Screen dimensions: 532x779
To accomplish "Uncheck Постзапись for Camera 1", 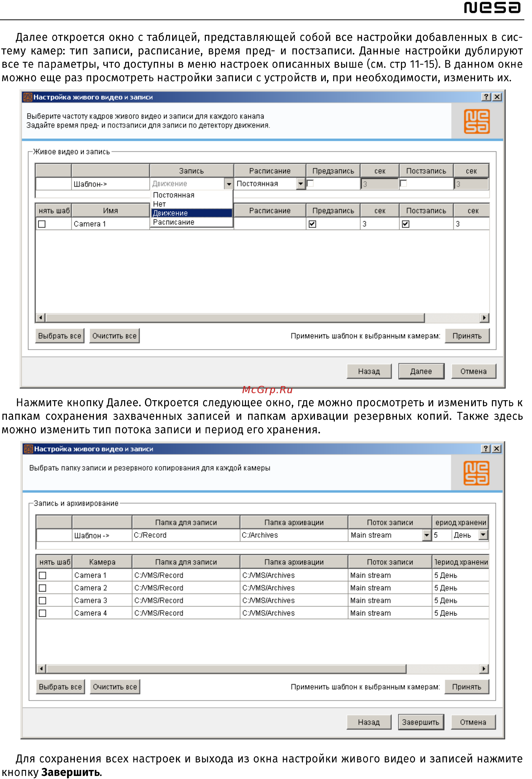I will pos(406,224).
